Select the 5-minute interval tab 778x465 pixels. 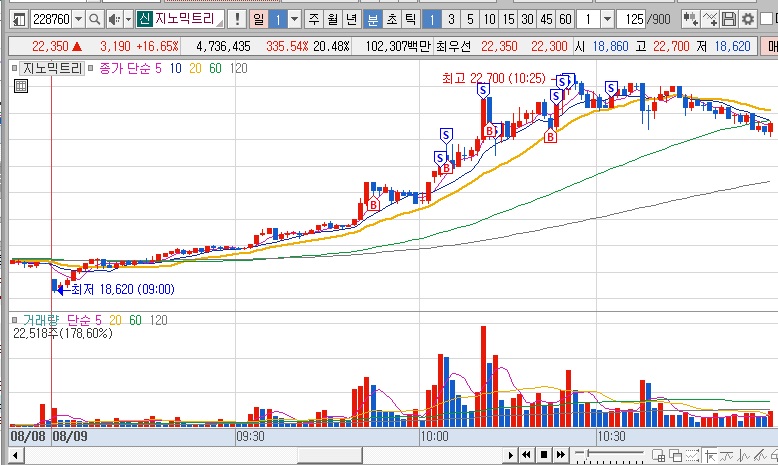pos(470,19)
